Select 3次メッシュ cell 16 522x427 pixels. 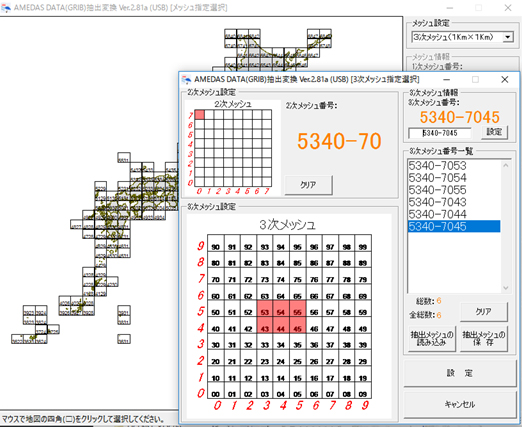pos(314,374)
